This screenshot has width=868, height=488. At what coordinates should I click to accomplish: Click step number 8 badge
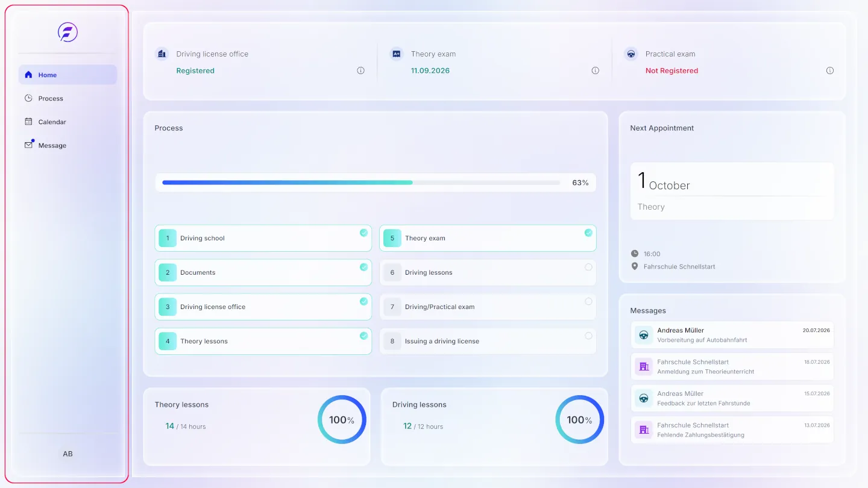[x=392, y=341]
